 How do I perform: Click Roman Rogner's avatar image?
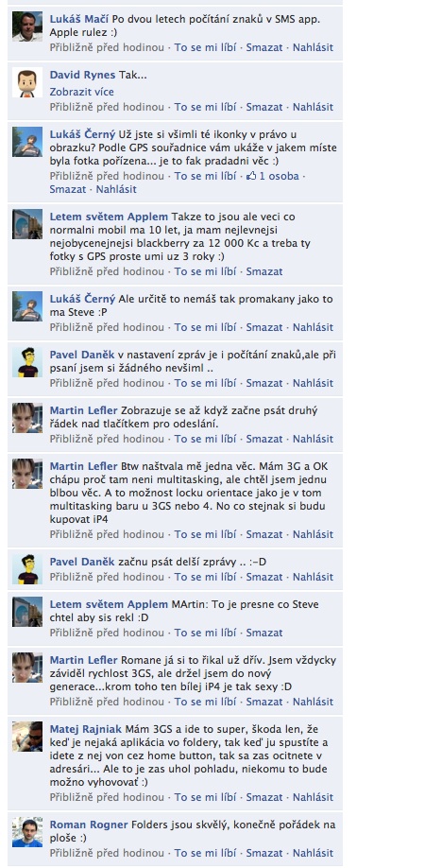click(x=27, y=832)
